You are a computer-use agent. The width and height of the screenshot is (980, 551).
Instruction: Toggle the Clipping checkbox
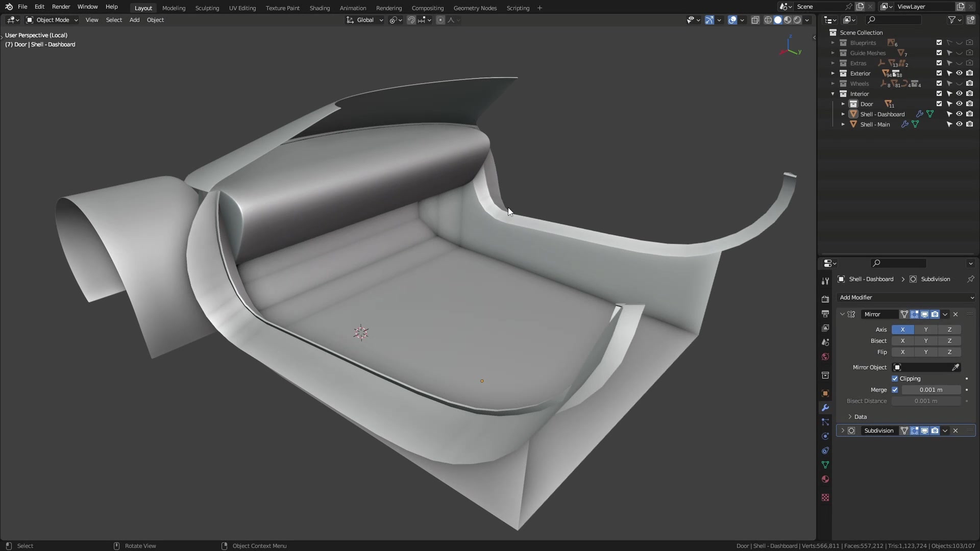895,379
